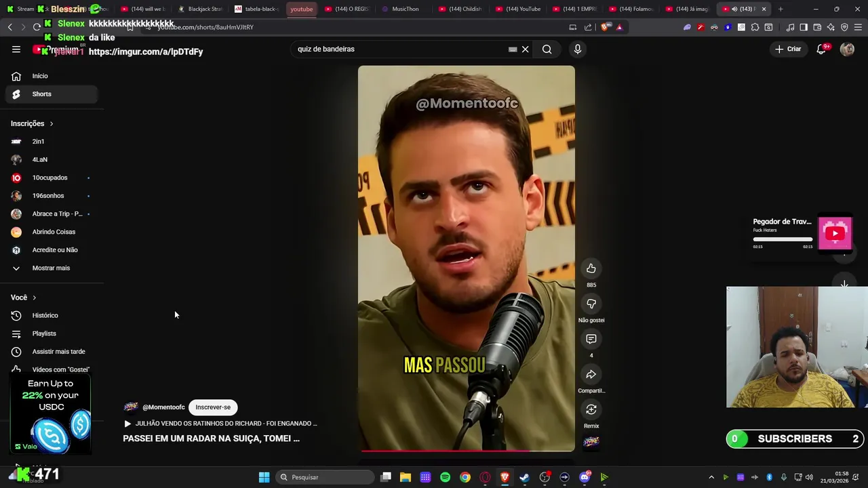Open Assistir mais tarde
This screenshot has width=868, height=488.
pos(52,352)
